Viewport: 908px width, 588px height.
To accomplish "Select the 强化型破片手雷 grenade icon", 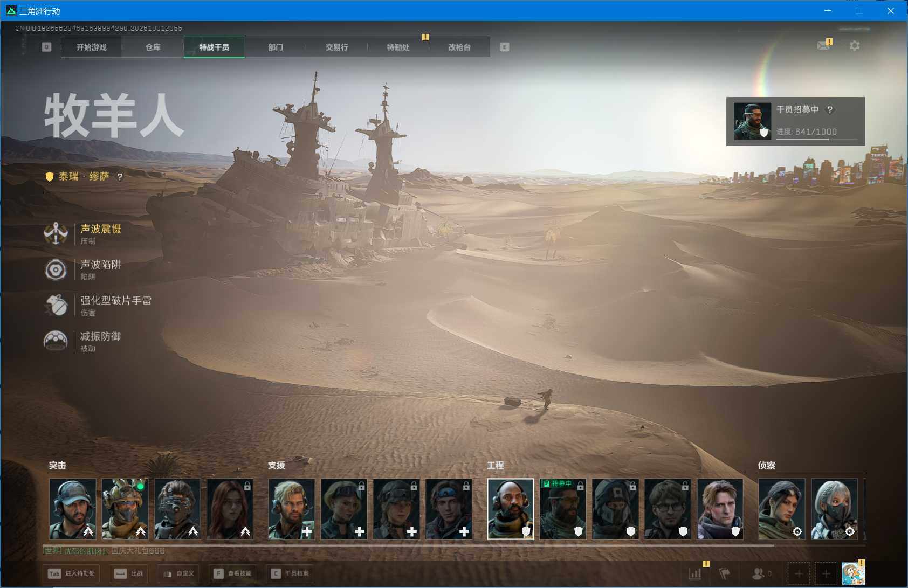I will 56,305.
